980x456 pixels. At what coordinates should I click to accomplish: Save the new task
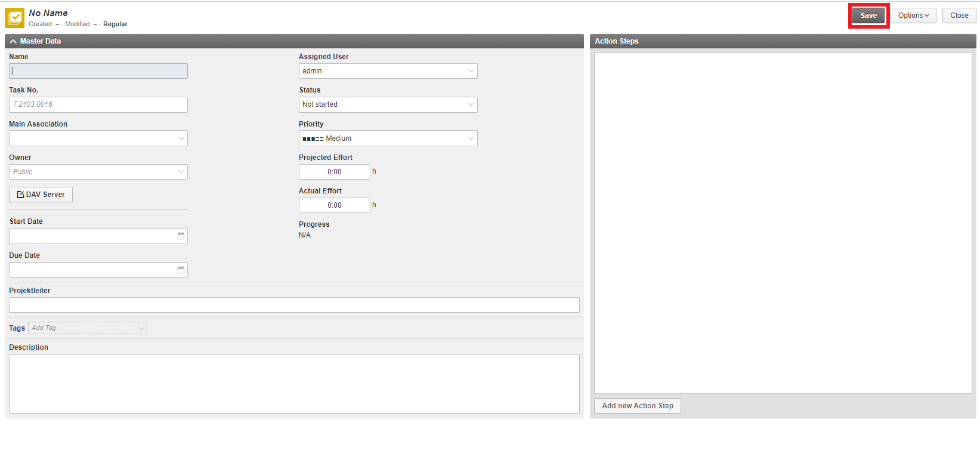[868, 16]
